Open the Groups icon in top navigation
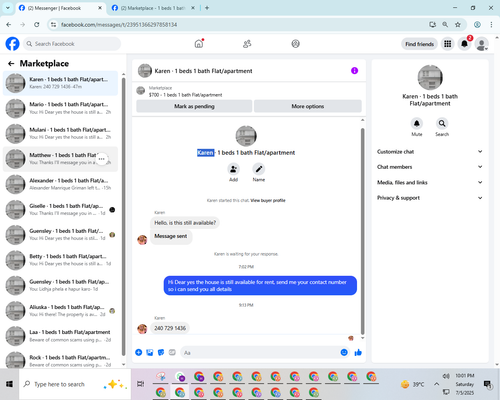 click(295, 44)
